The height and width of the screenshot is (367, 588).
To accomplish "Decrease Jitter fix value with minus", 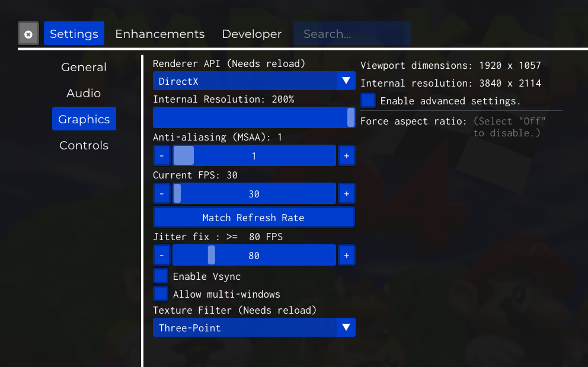I will [x=162, y=255].
